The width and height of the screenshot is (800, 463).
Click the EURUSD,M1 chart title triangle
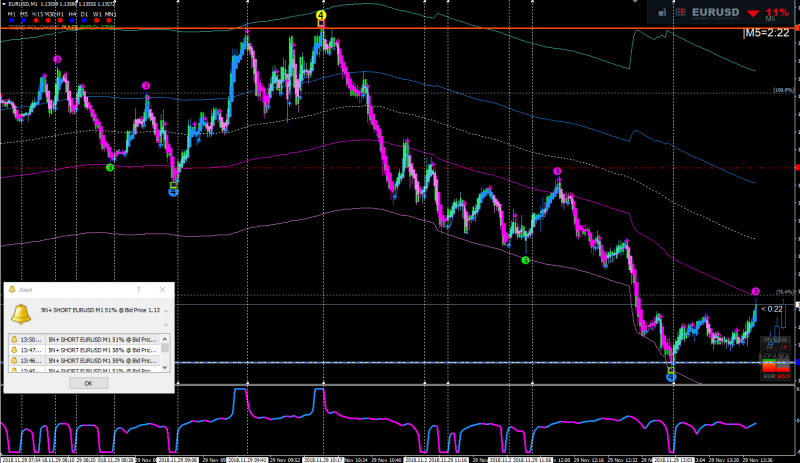[x=4, y=4]
